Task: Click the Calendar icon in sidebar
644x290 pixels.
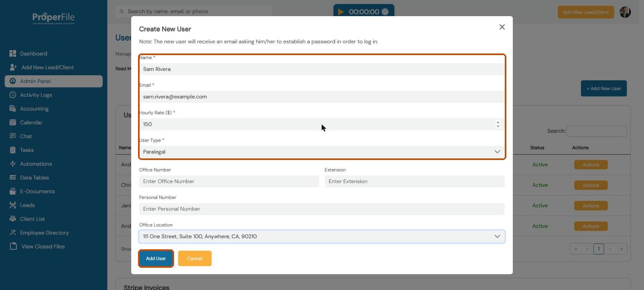Action: tap(13, 122)
